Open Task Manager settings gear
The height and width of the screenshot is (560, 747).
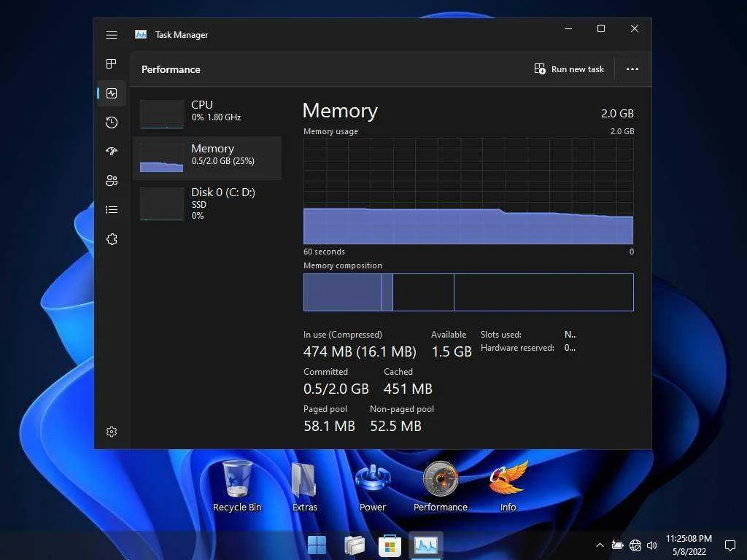(112, 432)
